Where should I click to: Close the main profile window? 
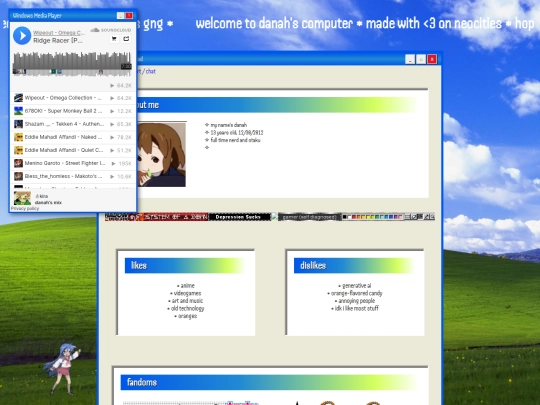(432, 60)
